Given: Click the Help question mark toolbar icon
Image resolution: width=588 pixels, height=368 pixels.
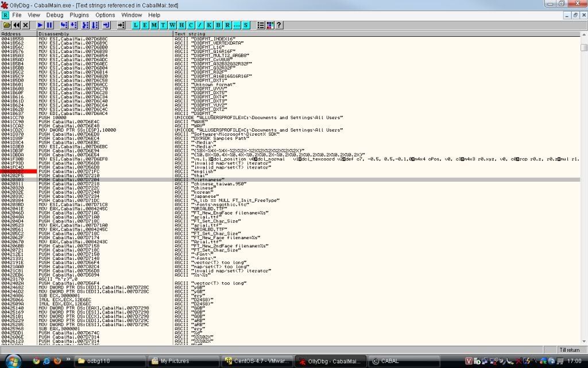Looking at the screenshot, I should pyautogui.click(x=279, y=25).
